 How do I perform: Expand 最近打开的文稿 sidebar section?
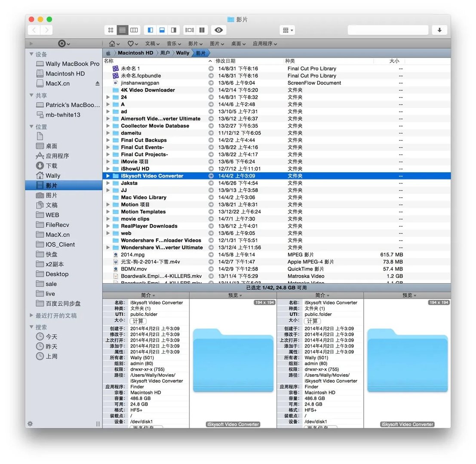[x=31, y=315]
